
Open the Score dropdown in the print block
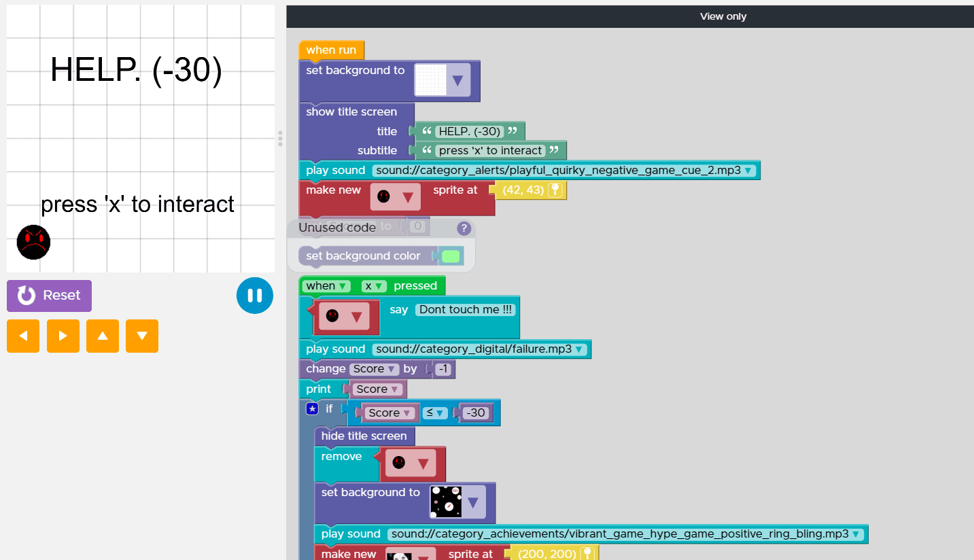377,389
